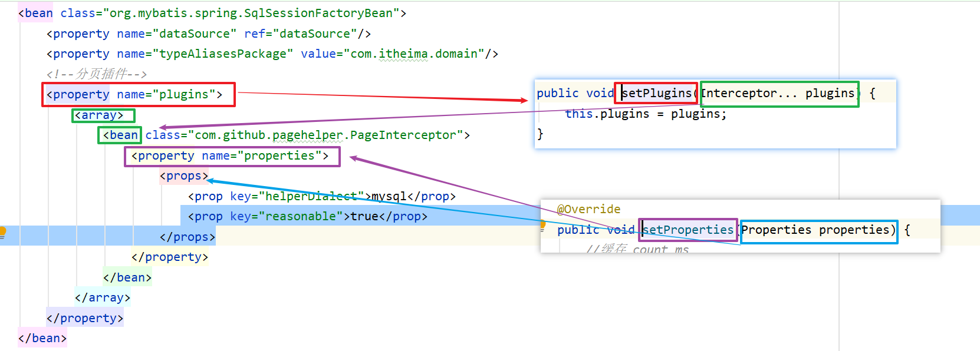Click the setPlugins method name in popup
980x351 pixels.
[x=657, y=93]
